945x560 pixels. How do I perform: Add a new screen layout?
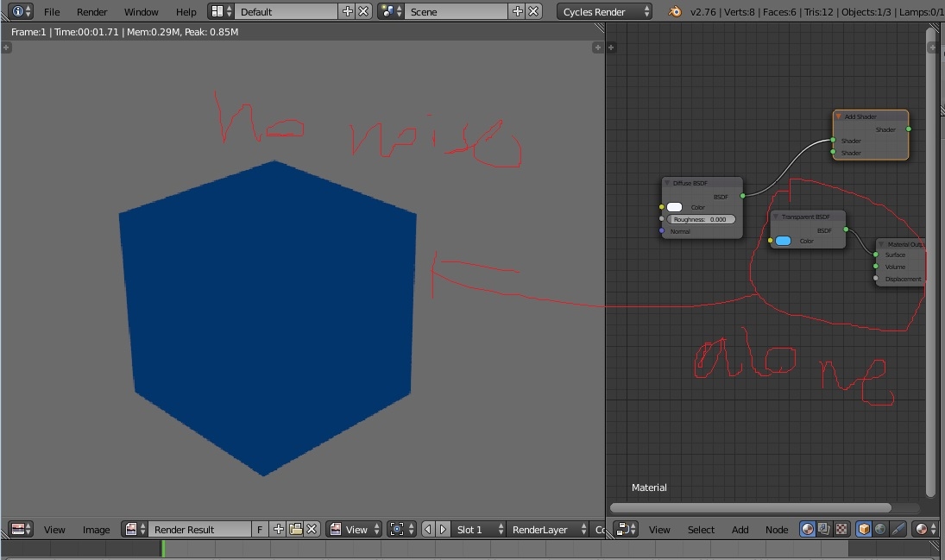(348, 11)
